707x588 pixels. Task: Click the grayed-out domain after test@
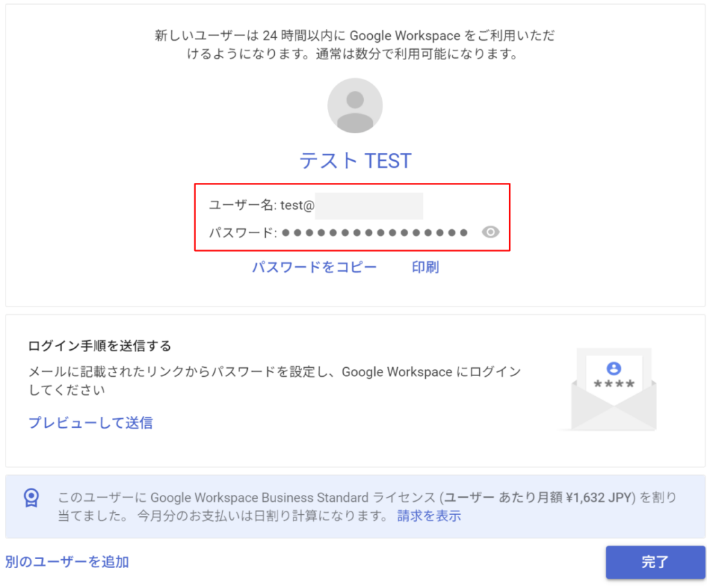pyautogui.click(x=369, y=206)
